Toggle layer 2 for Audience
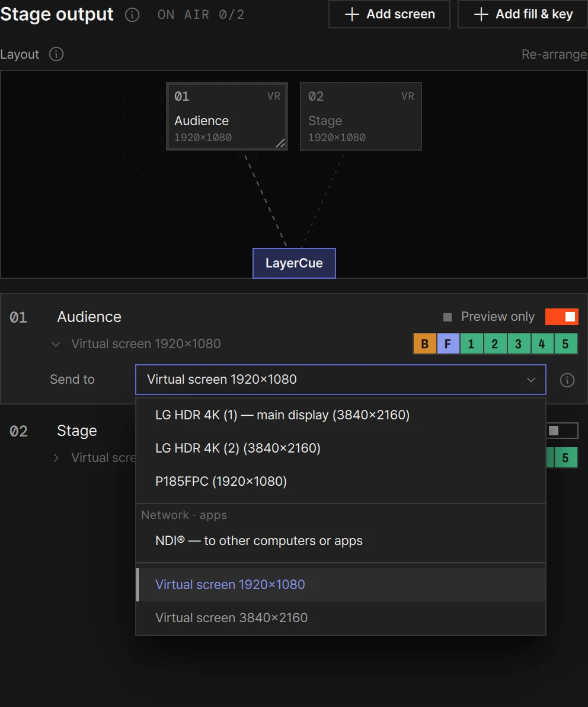 [x=495, y=344]
